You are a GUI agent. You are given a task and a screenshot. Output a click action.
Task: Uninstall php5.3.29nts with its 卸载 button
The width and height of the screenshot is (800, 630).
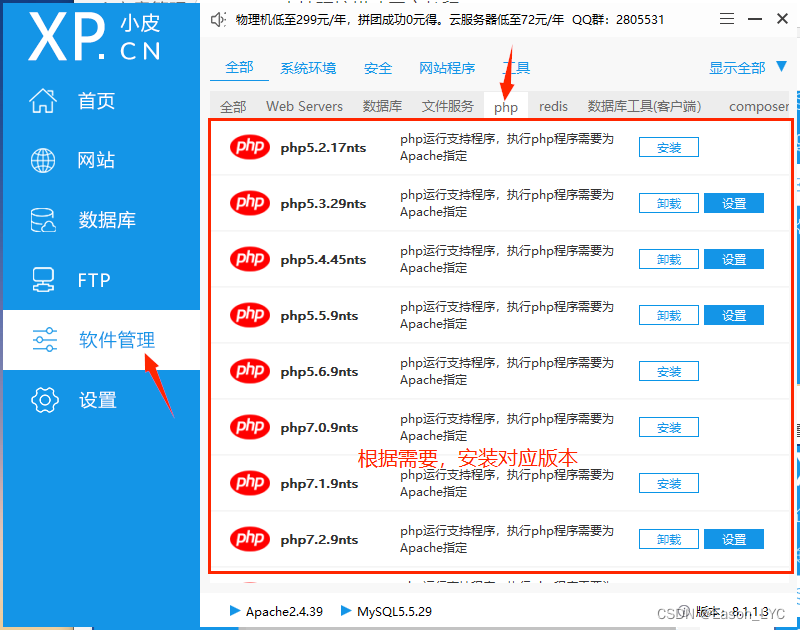click(668, 204)
